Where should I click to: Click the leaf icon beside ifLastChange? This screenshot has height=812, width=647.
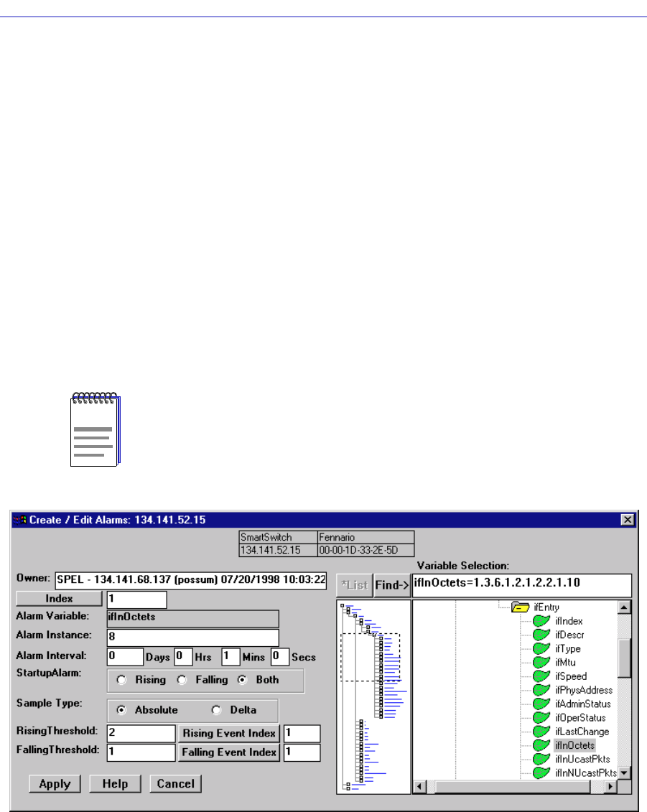[x=541, y=731]
